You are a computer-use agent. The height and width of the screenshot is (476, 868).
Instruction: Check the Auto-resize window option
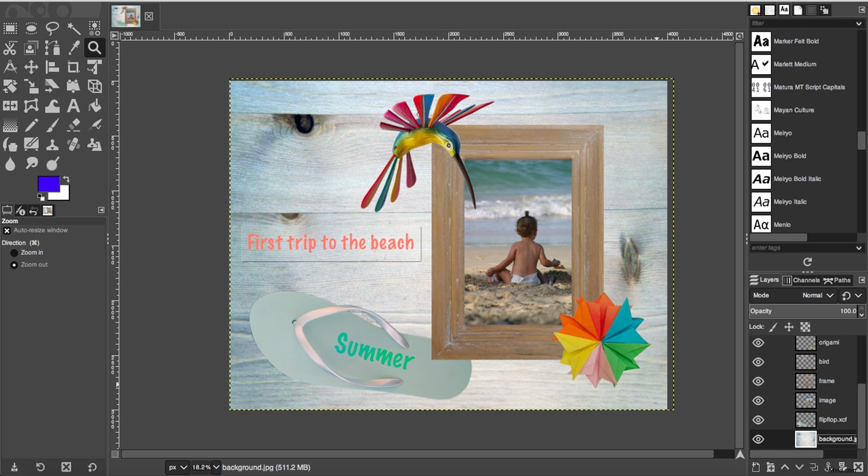click(x=6, y=230)
